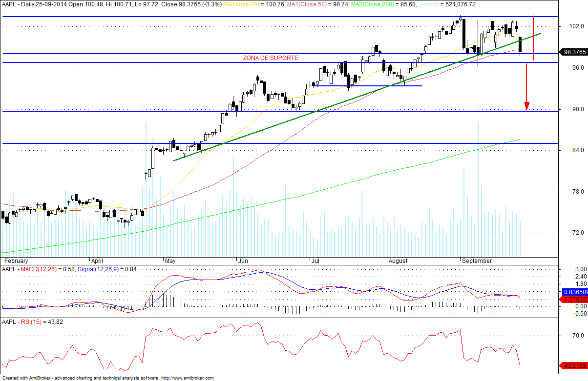This screenshot has width=588, height=381.
Task: Click the February date axis label
Action: click(16, 261)
